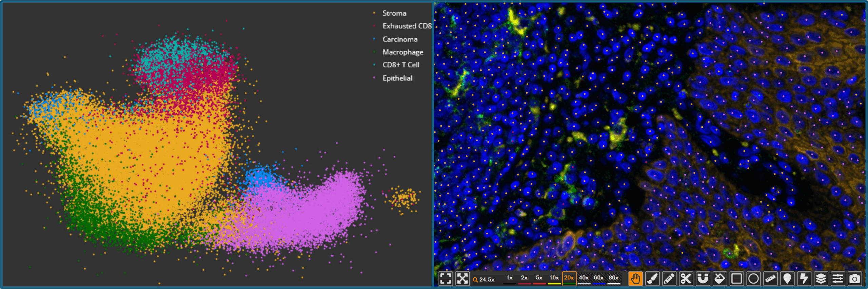
Task: Select the rectangle annotation tool
Action: [x=736, y=279]
